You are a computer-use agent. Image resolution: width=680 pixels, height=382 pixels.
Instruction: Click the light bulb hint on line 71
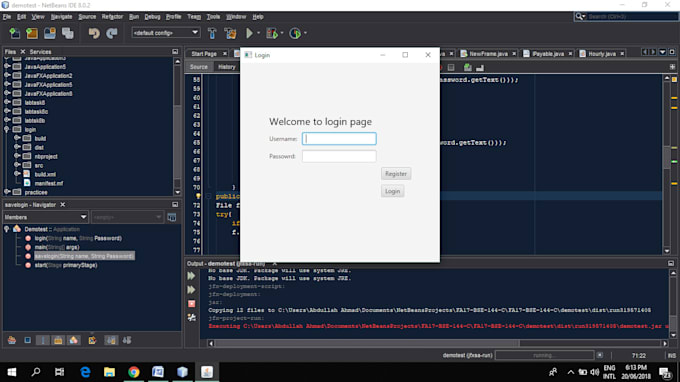[x=198, y=196]
